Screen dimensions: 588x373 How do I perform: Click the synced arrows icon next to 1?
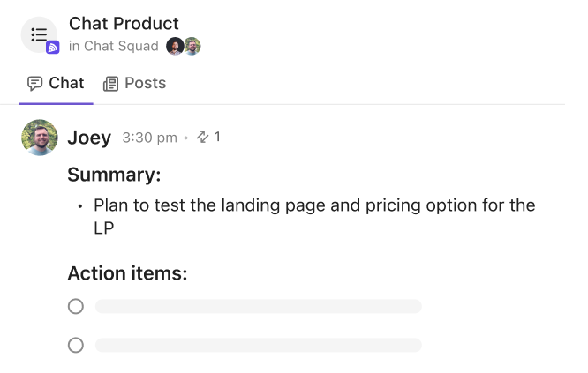[x=203, y=137]
